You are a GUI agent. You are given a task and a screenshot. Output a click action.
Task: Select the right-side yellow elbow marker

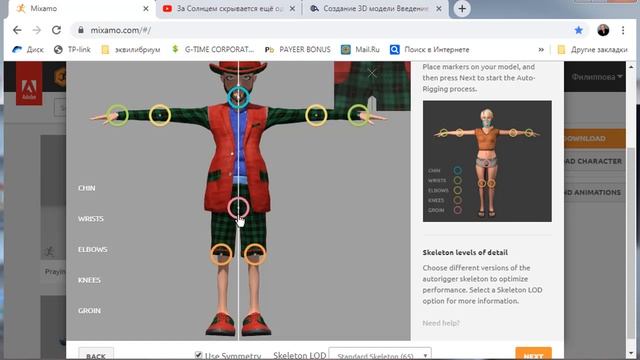(316, 115)
